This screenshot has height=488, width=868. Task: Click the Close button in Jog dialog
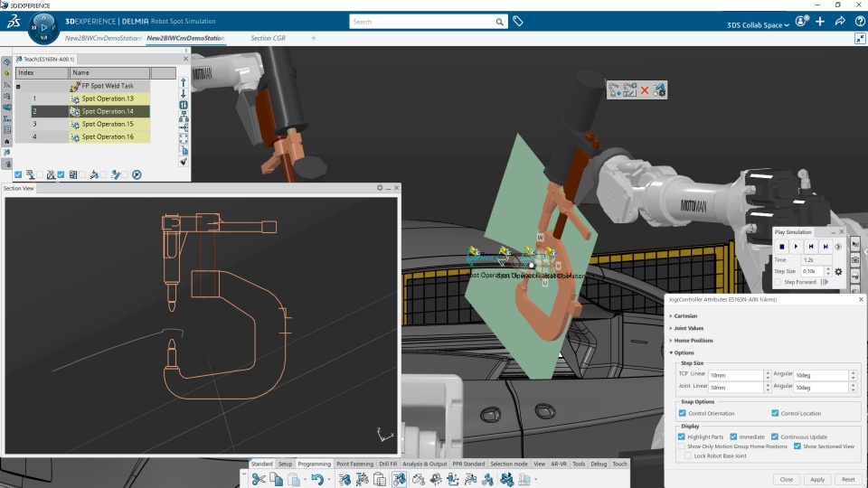[787, 479]
